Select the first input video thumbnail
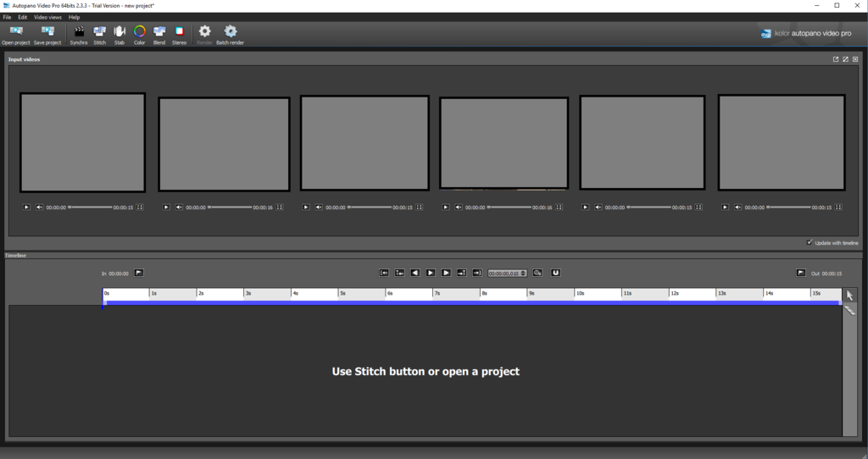868x459 pixels. 82,142
